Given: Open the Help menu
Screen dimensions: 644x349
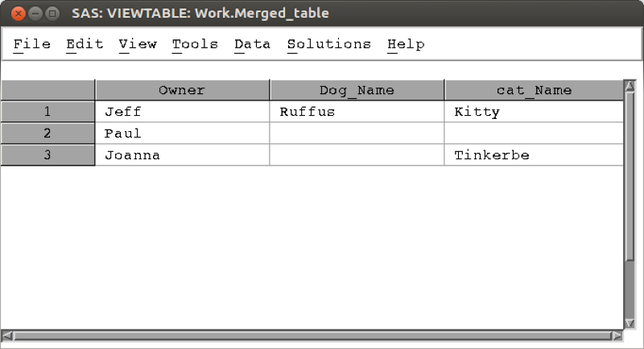Looking at the screenshot, I should (x=406, y=44).
